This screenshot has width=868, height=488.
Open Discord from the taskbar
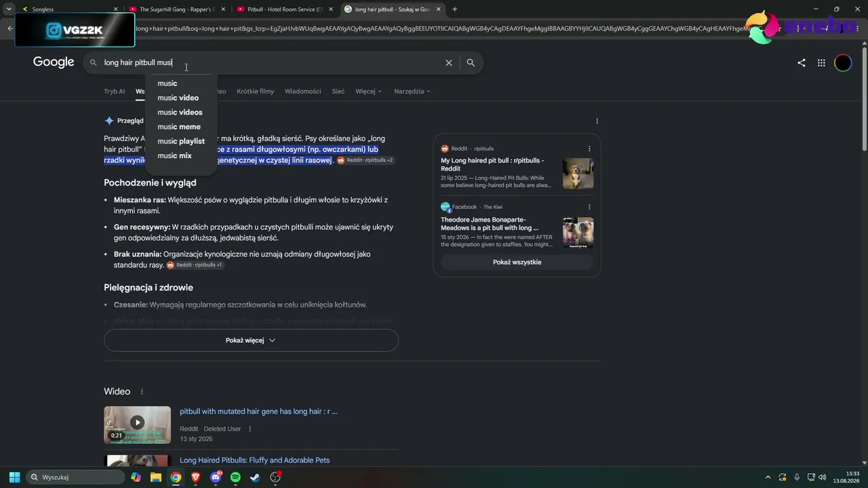[216, 477]
